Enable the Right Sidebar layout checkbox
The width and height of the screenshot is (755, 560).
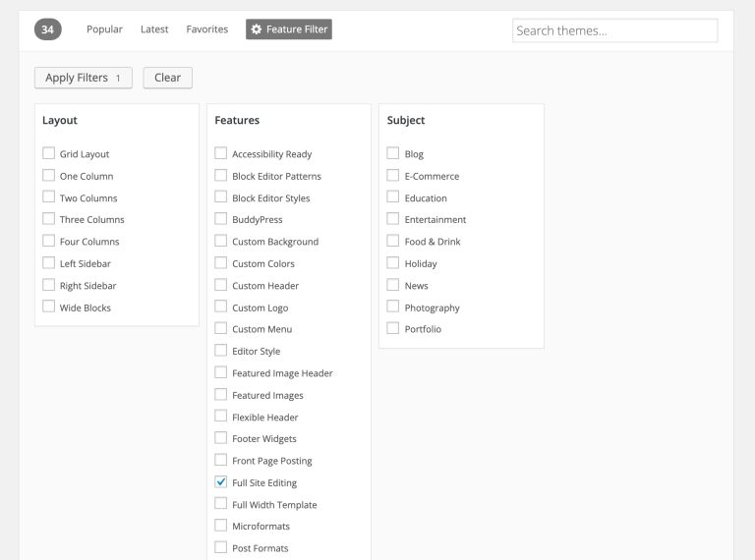pyautogui.click(x=48, y=284)
